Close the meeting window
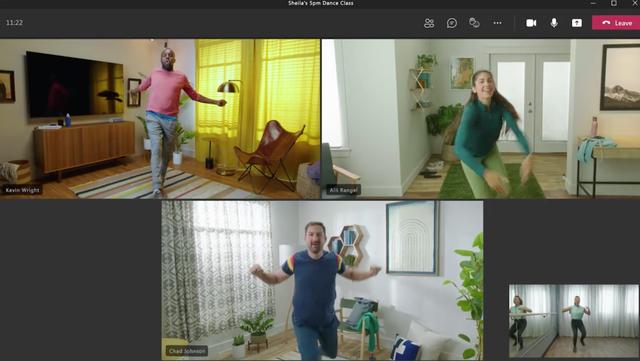 635,3
